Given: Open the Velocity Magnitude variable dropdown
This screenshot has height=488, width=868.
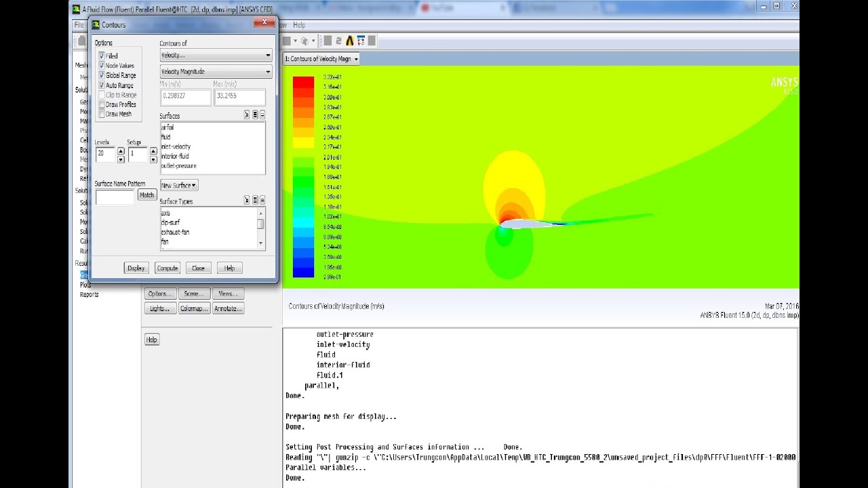Looking at the screenshot, I should click(216, 71).
